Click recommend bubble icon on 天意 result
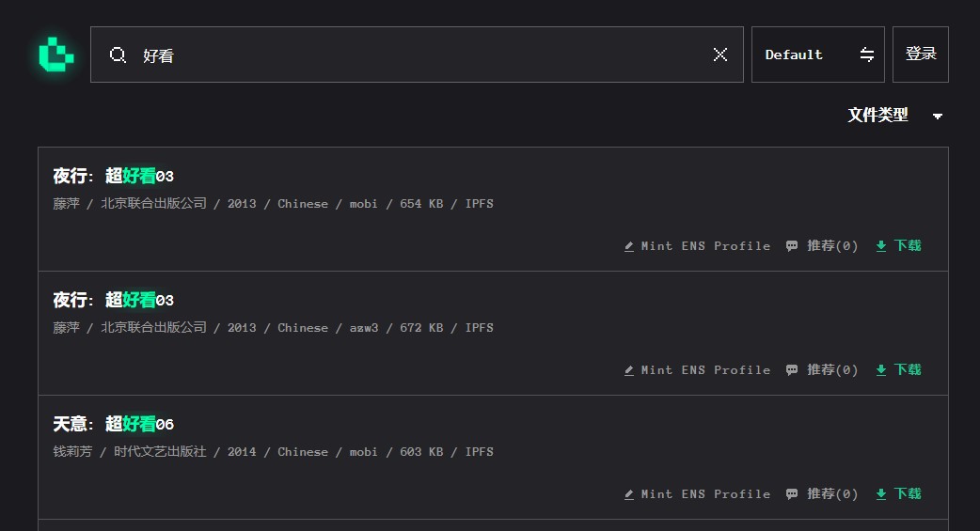Image resolution: width=980 pixels, height=531 pixels. pos(792,494)
